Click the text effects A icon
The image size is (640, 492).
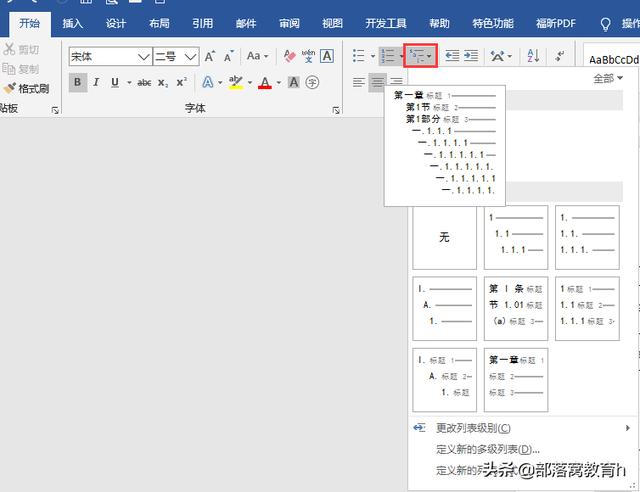(x=208, y=82)
